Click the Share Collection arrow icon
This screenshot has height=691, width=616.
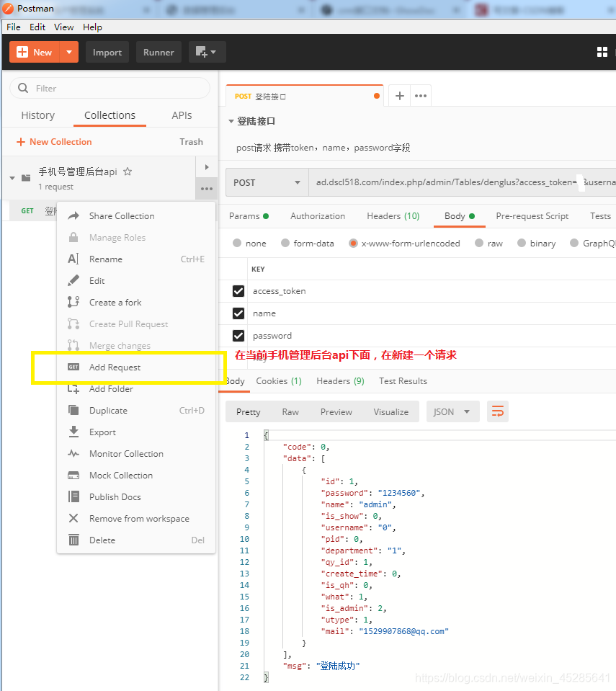click(73, 215)
